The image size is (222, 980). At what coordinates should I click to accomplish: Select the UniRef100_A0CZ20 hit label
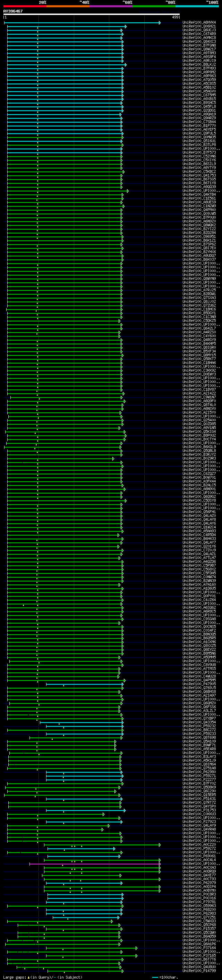point(199,844)
